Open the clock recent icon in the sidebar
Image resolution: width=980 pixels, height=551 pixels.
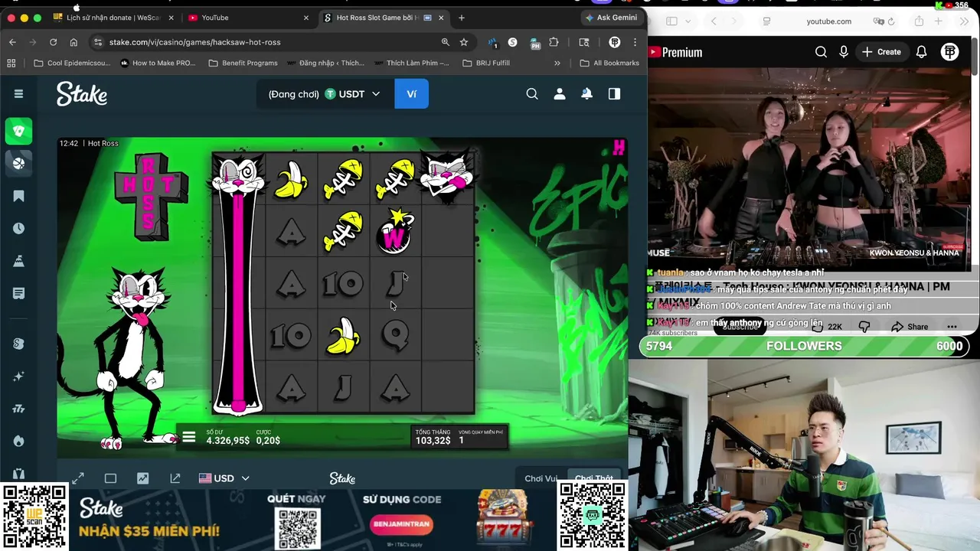pos(18,228)
